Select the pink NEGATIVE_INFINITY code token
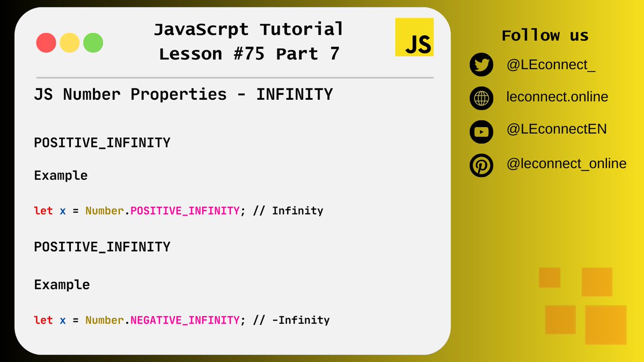This screenshot has width=644, height=362. (185, 320)
